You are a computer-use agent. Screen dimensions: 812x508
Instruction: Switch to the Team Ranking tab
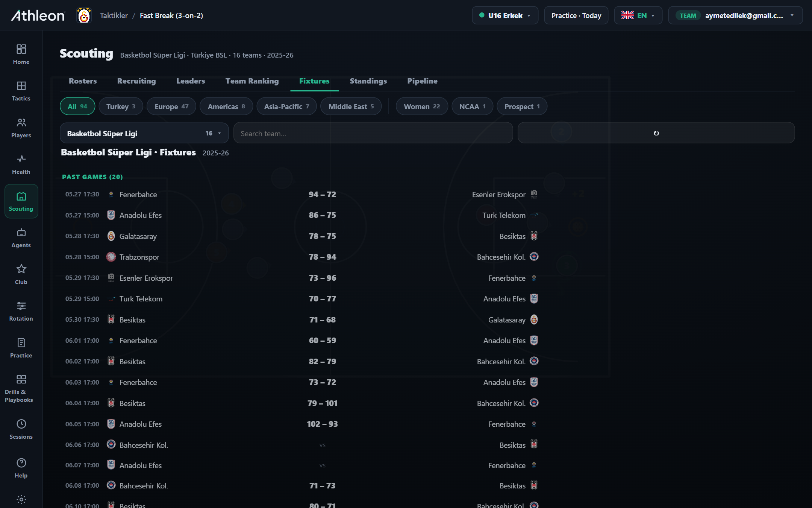click(x=252, y=81)
